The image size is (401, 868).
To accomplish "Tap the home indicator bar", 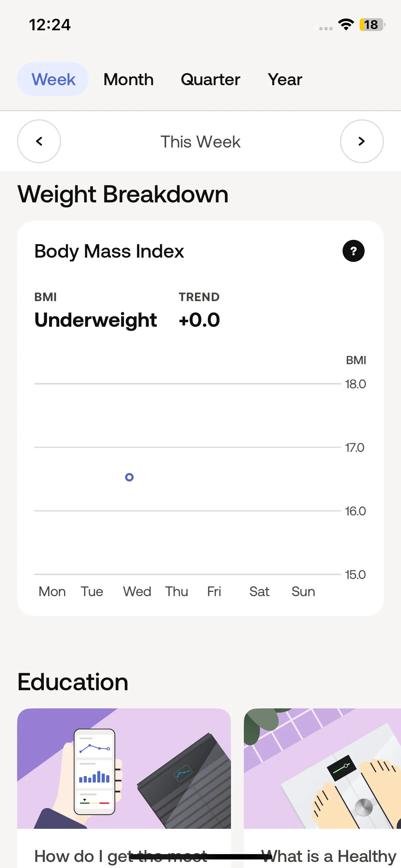I will [200, 856].
